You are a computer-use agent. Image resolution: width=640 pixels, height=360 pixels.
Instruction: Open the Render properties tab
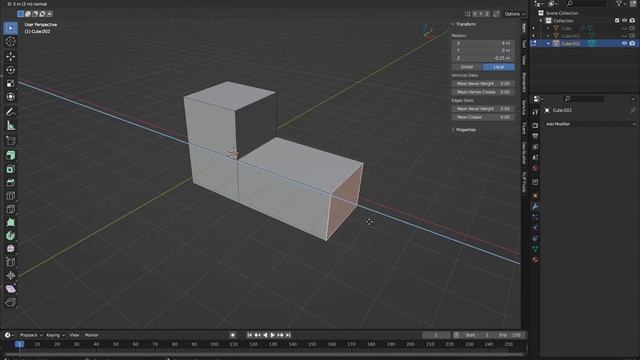pyautogui.click(x=535, y=126)
